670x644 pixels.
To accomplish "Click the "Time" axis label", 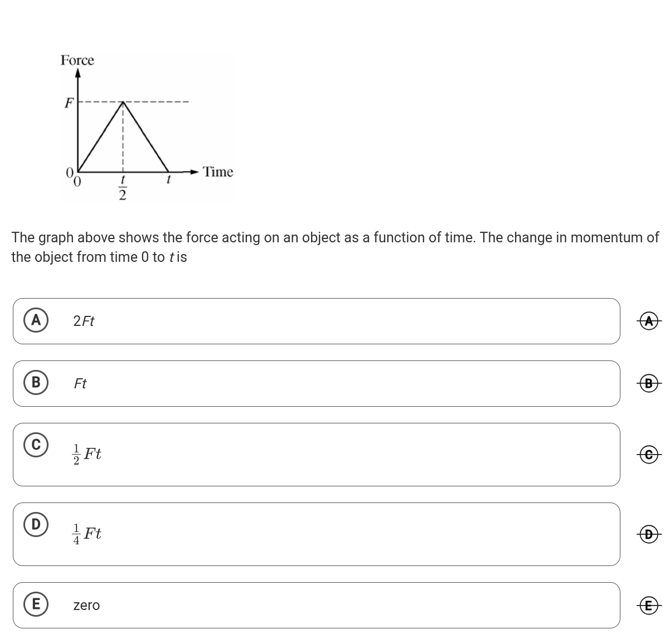I will coord(218,172).
